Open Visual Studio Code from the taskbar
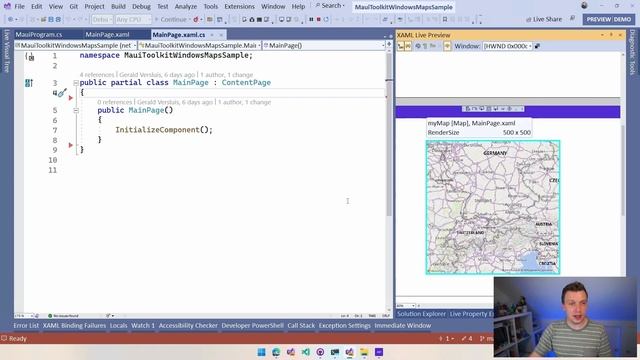 [306, 352]
